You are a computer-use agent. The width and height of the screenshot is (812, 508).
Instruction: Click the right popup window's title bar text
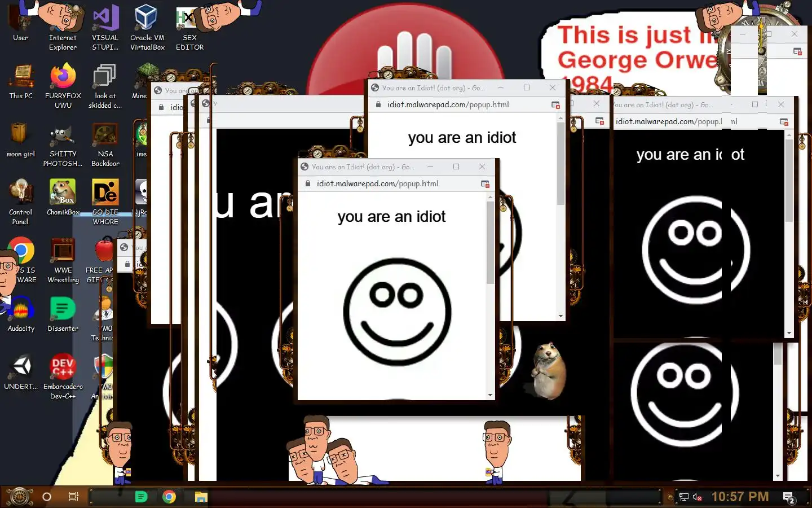(x=663, y=105)
